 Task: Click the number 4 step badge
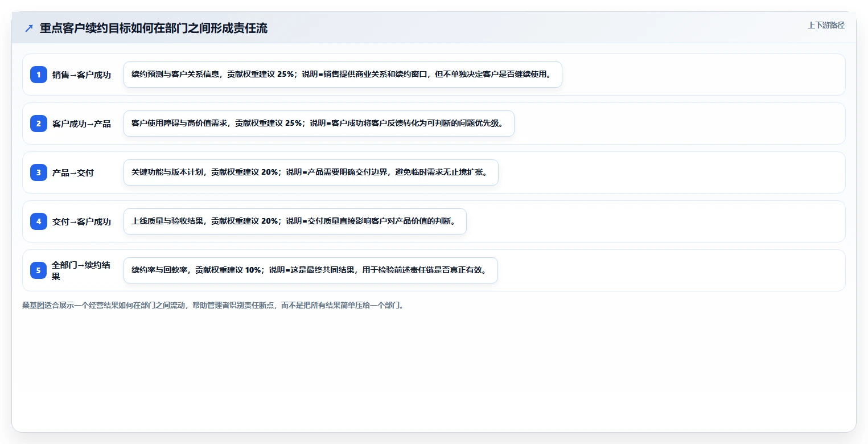39,221
